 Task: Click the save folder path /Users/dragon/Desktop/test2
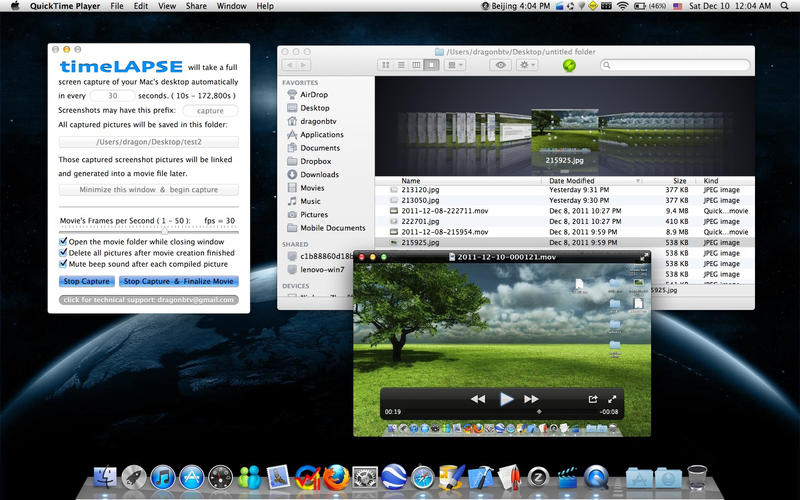pyautogui.click(x=148, y=142)
